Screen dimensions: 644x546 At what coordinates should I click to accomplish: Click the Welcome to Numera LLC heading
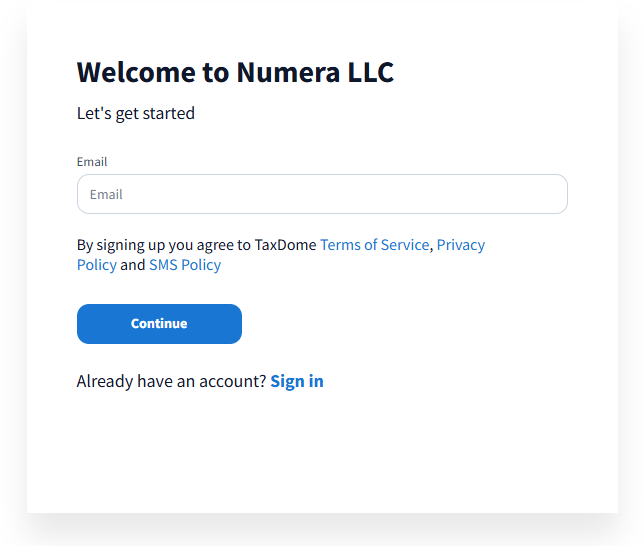pyautogui.click(x=235, y=72)
